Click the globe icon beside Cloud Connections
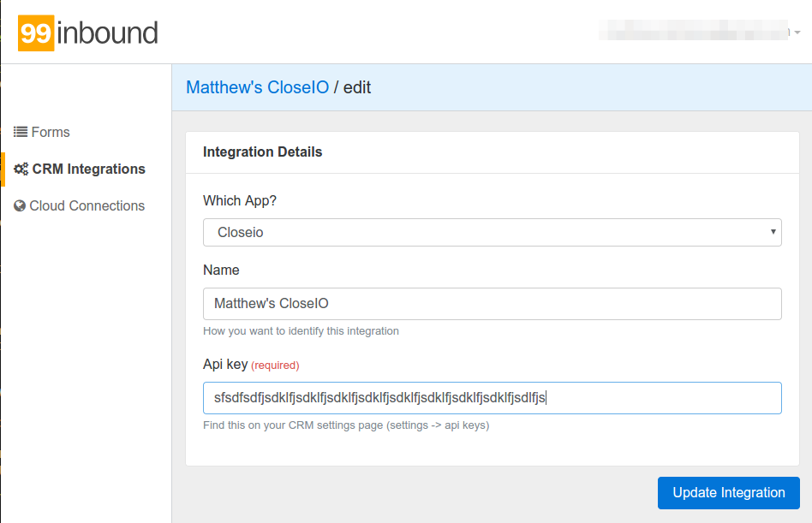 pos(20,205)
